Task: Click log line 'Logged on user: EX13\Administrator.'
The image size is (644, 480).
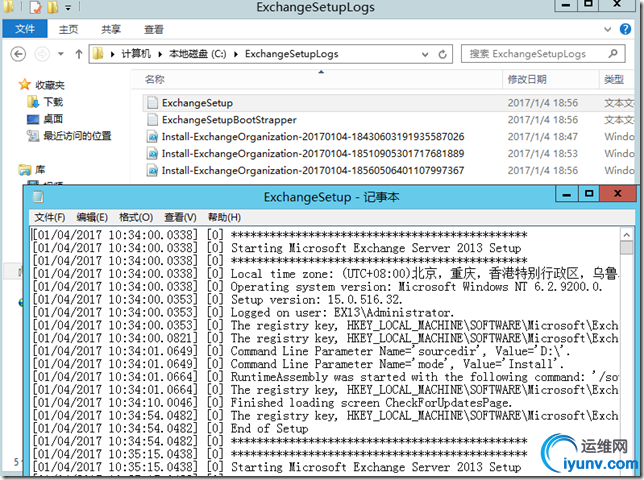Action: (x=343, y=312)
